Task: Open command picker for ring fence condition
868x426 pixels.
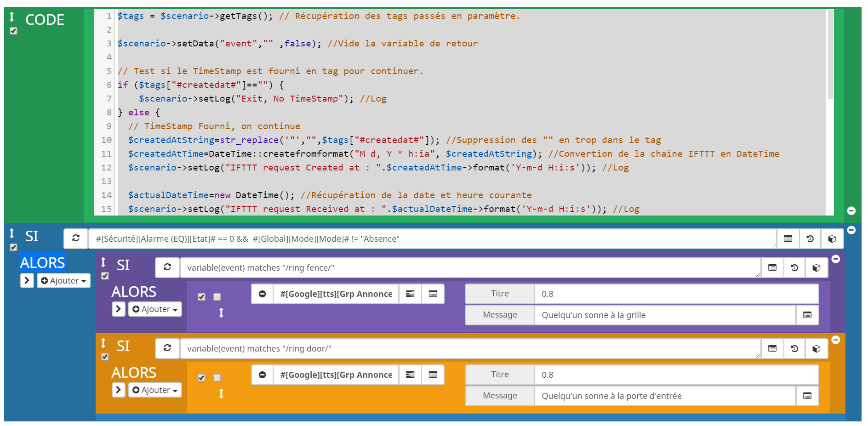Action: pos(772,268)
